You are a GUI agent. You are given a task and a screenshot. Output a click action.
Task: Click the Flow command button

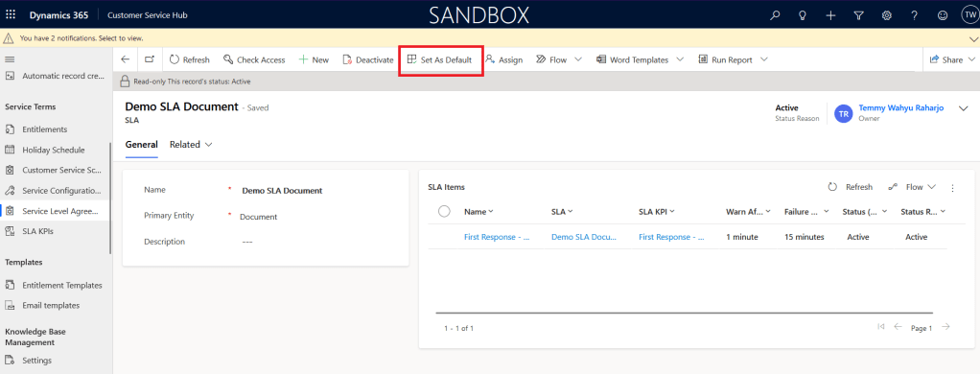pos(551,60)
